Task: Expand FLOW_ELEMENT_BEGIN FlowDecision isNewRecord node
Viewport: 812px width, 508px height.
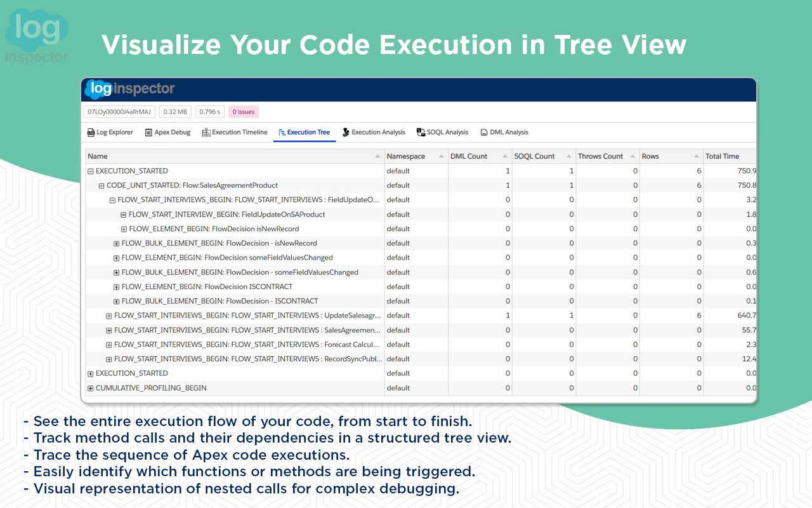Action: click(x=124, y=229)
